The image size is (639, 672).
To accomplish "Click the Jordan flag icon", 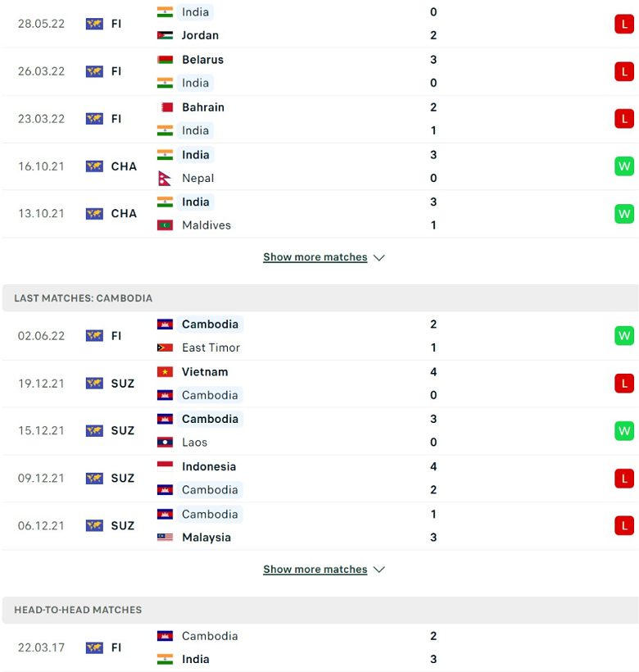I will [165, 35].
